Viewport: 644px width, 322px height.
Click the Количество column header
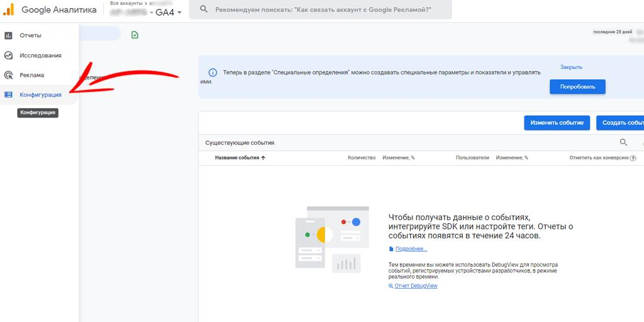361,158
